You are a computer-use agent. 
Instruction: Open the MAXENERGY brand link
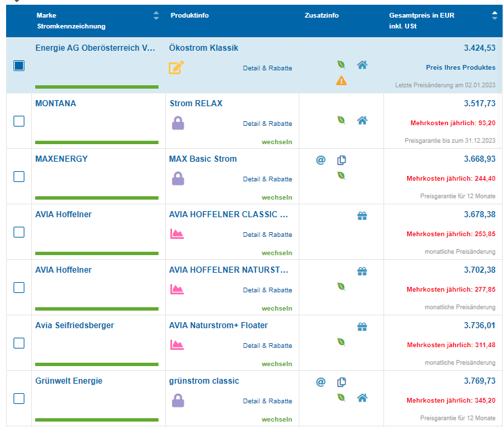[x=62, y=159]
